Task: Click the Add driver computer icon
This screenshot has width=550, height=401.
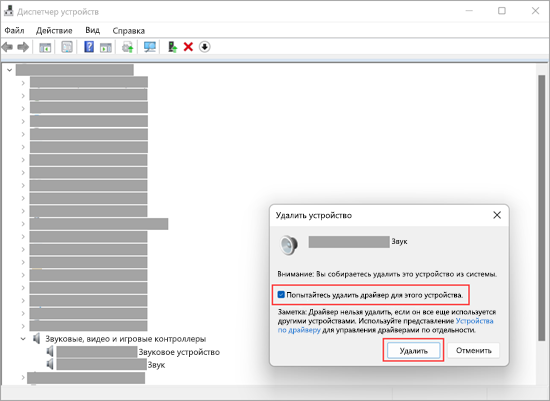Action: [173, 47]
